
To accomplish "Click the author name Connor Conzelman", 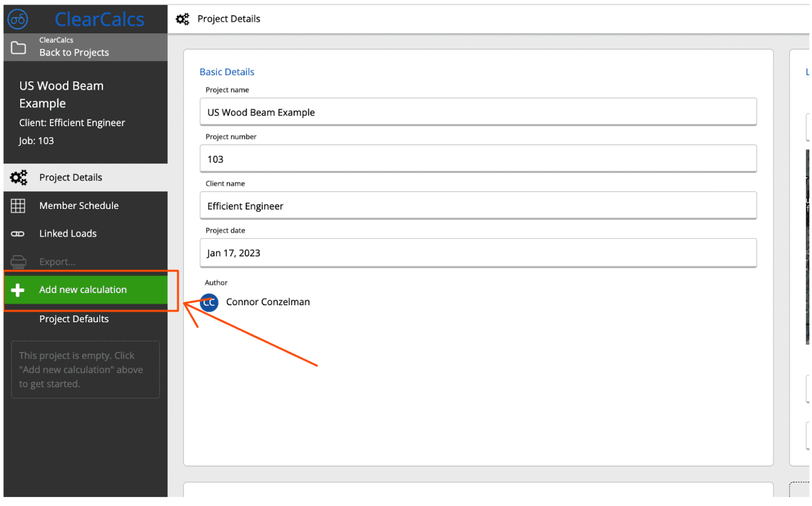I will pyautogui.click(x=268, y=302).
